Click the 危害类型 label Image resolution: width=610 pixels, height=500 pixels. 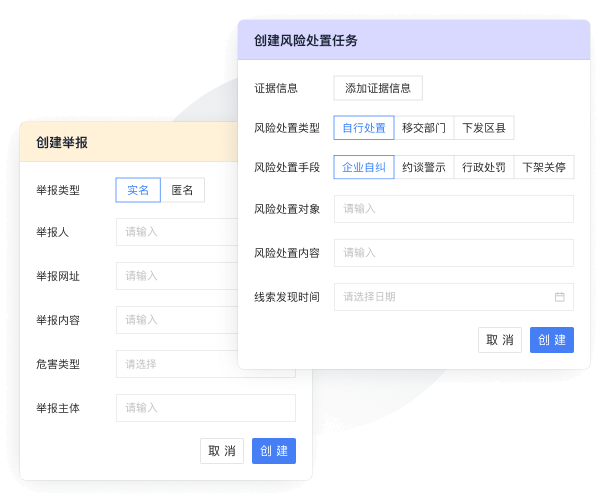[x=58, y=364]
